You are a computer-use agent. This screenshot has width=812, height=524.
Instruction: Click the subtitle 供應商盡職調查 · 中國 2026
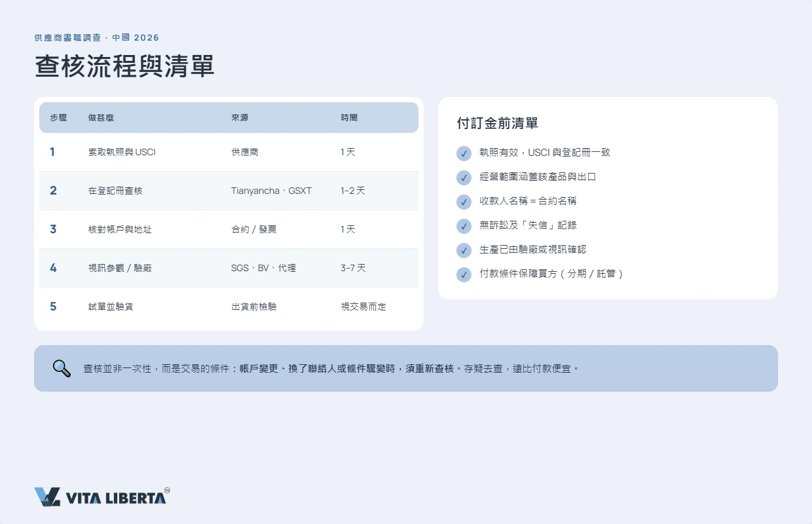tap(97, 38)
